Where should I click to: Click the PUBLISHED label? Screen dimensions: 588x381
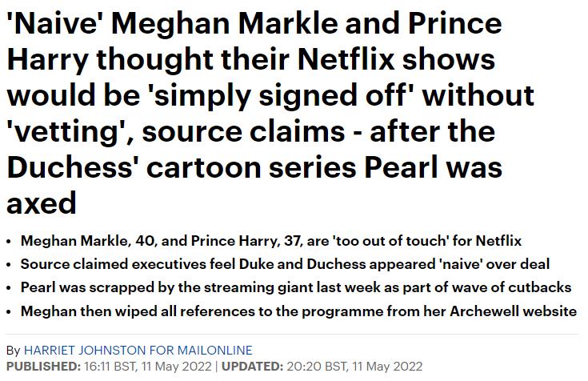(x=43, y=366)
